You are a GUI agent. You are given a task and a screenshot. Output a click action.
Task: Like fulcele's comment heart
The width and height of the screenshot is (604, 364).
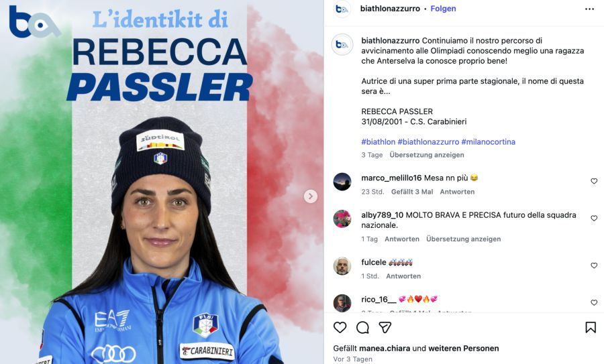[594, 265]
